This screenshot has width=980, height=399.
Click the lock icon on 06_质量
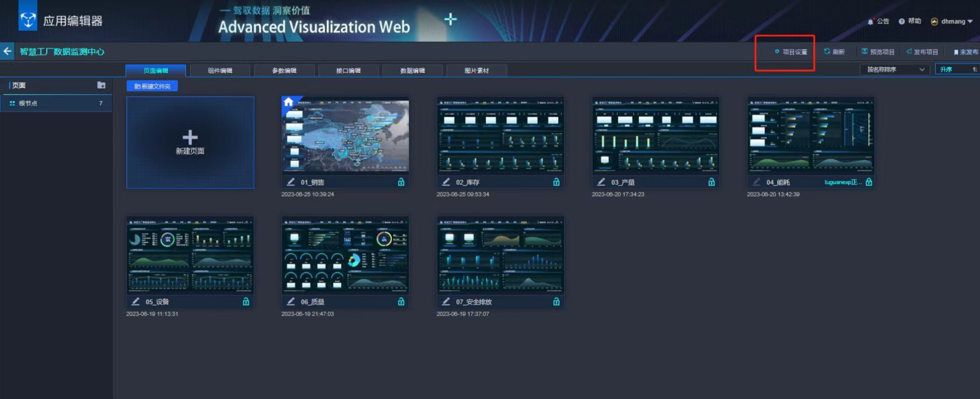pyautogui.click(x=401, y=302)
